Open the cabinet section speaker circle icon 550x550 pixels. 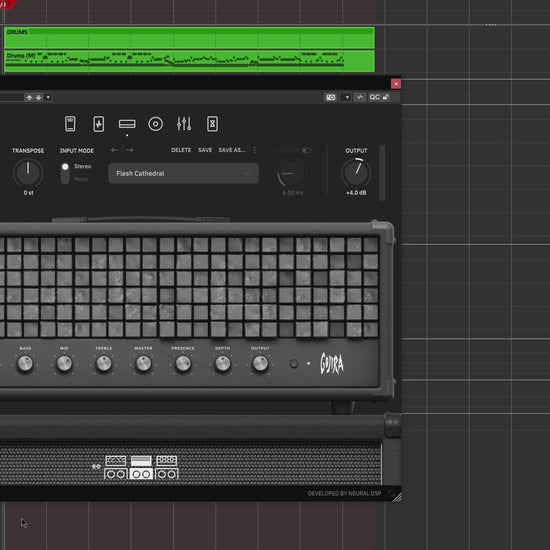pyautogui.click(x=155, y=124)
